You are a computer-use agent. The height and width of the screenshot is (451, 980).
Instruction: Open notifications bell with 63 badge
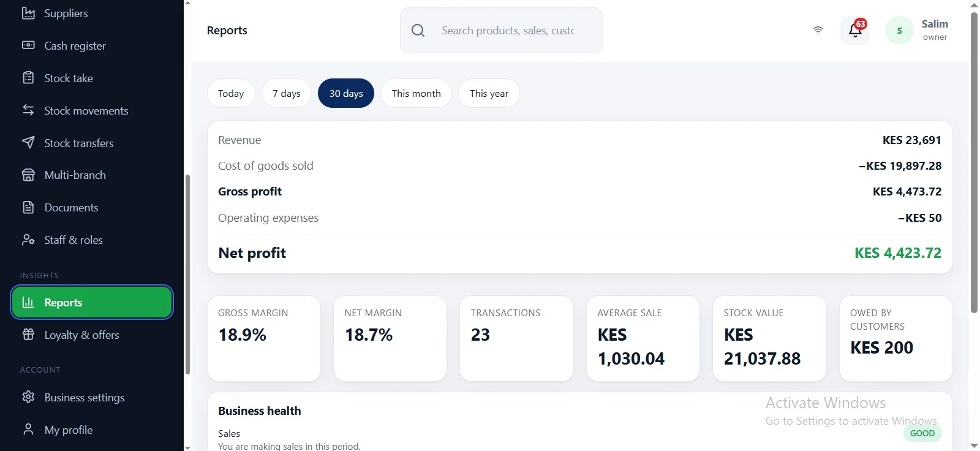coord(855,30)
